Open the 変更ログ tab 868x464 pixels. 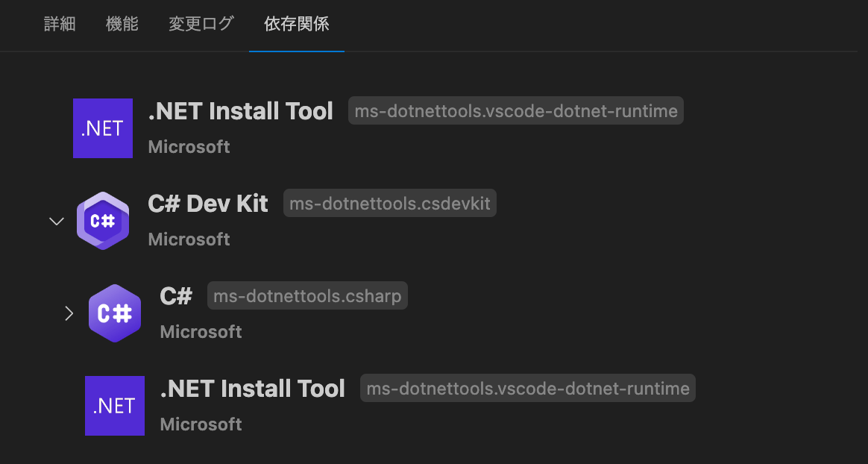[x=201, y=24]
